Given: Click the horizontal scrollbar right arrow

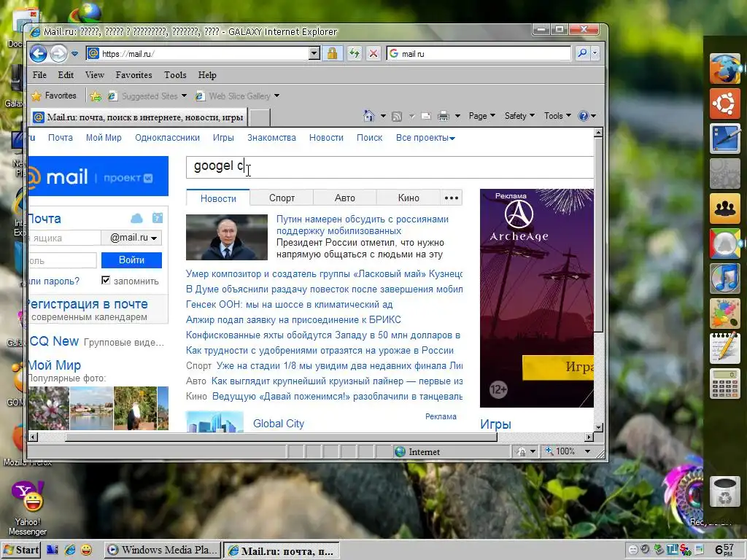Looking at the screenshot, I should [x=589, y=437].
